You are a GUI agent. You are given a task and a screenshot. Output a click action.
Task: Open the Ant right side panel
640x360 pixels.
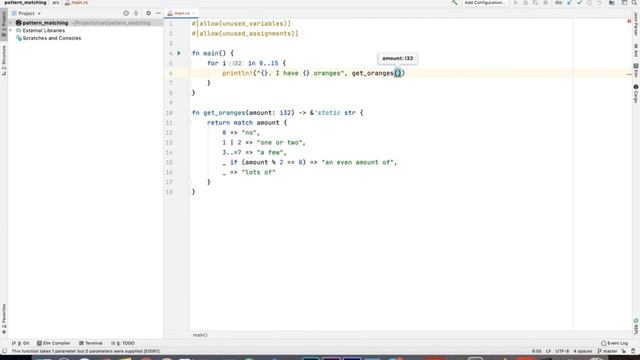click(x=636, y=50)
